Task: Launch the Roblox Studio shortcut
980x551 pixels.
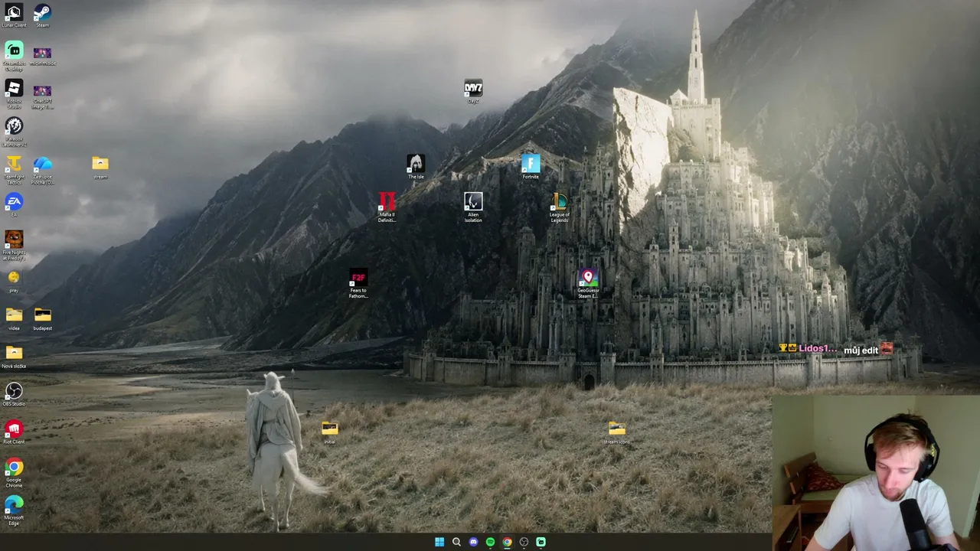Action: [14, 95]
